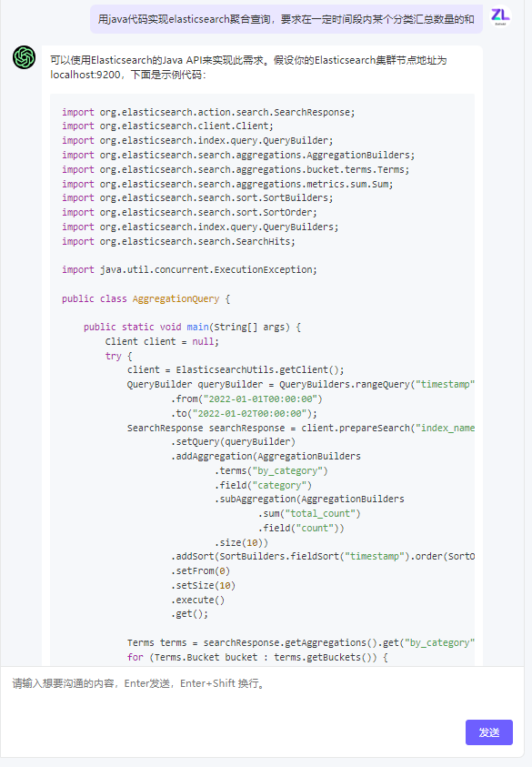Click the SortBuilders import line
Image resolution: width=532 pixels, height=767 pixels.
(x=197, y=197)
